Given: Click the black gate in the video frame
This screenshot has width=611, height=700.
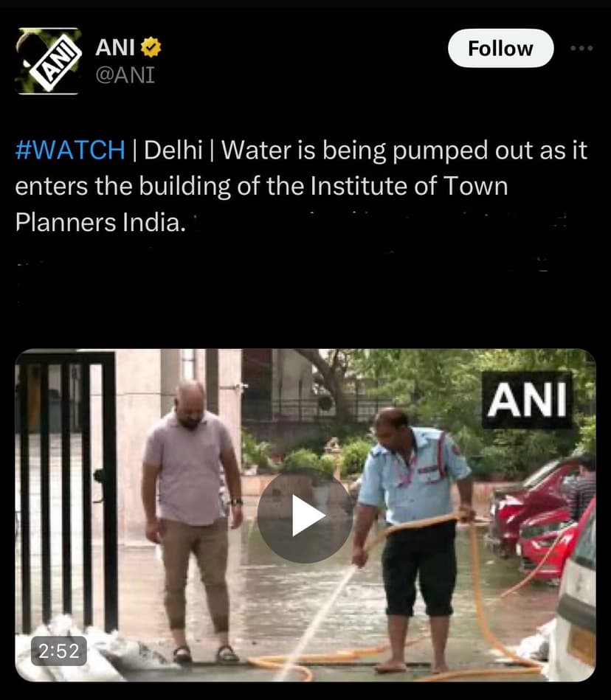Looking at the screenshot, I should [67, 491].
